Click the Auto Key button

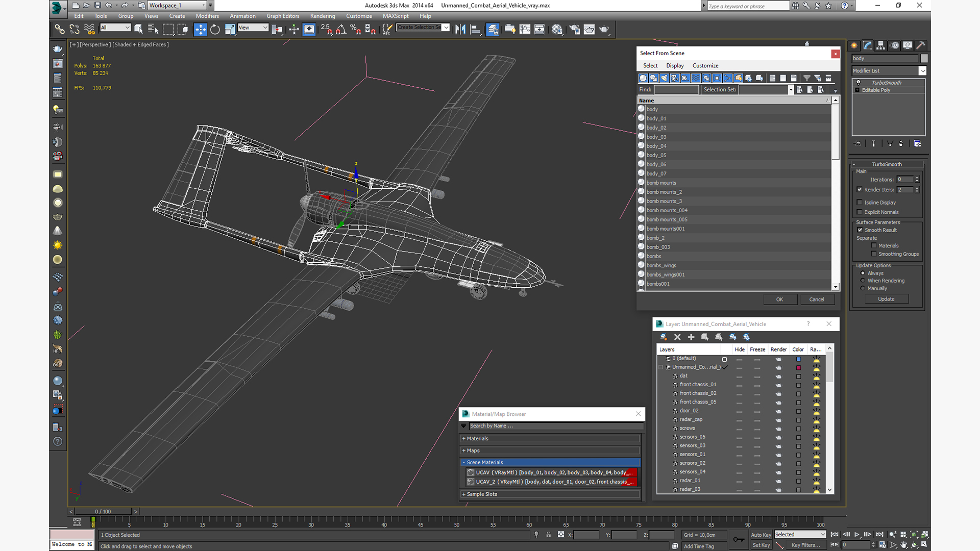[761, 535]
